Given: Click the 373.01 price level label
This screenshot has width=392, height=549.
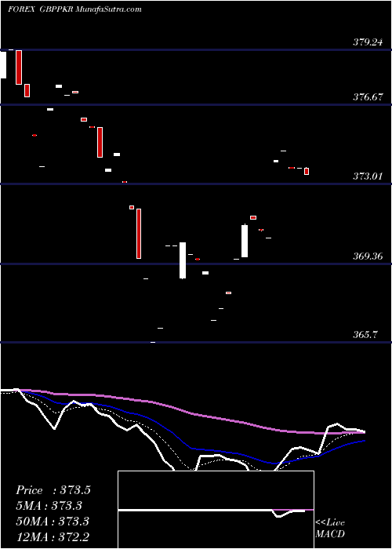Looking at the screenshot, I should tap(368, 176).
